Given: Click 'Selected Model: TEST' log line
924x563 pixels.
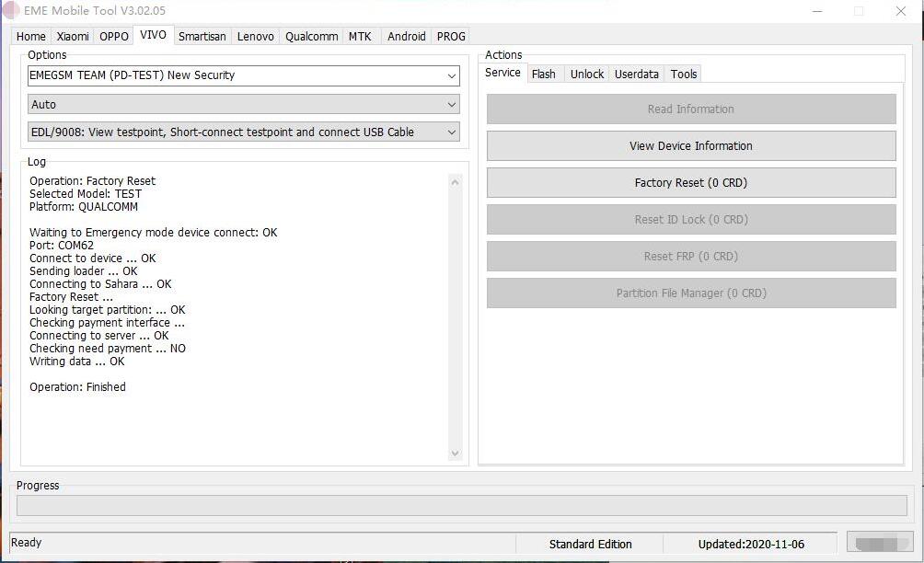Looking at the screenshot, I should point(86,194).
